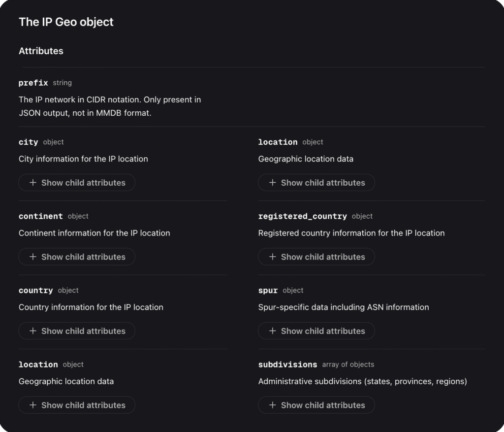Expand child attributes of location above registered_country

[316, 183]
